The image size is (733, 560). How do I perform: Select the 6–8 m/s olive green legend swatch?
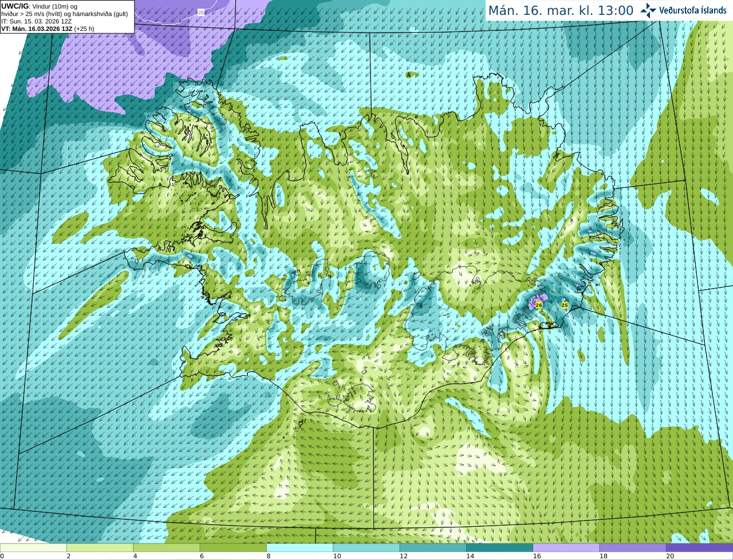(x=233, y=547)
